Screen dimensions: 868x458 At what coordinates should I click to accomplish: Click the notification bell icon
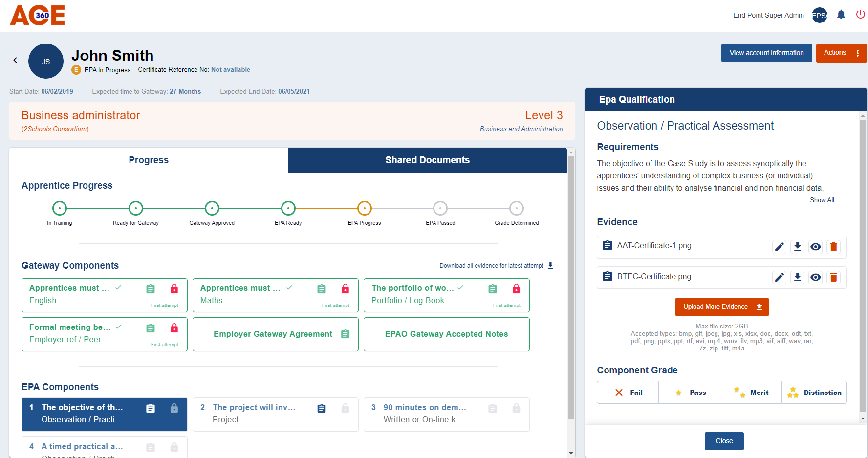(841, 15)
